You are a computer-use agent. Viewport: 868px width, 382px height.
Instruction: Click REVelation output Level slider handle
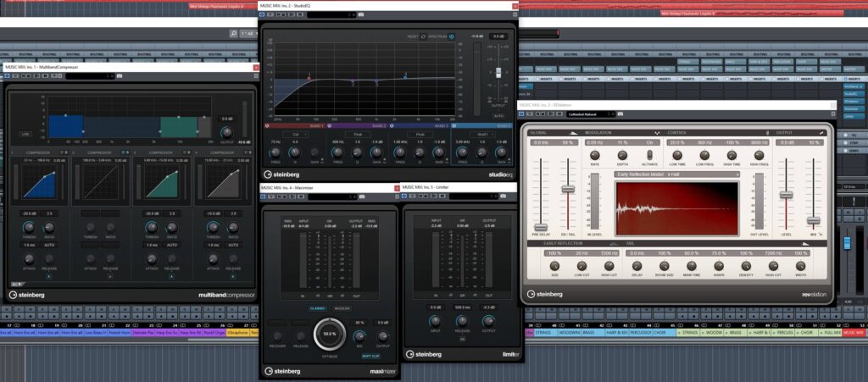point(786,195)
